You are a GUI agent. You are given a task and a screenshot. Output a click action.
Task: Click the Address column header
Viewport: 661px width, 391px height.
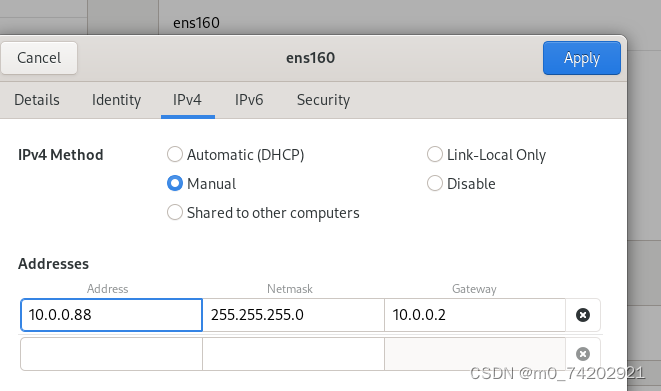(x=107, y=289)
